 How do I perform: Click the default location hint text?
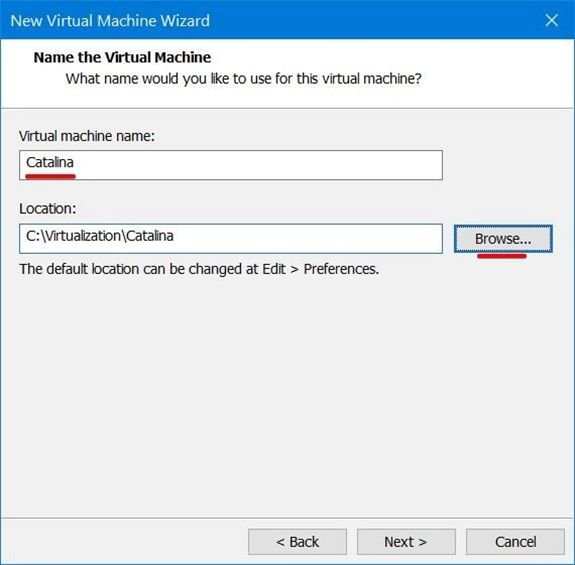pos(199,269)
